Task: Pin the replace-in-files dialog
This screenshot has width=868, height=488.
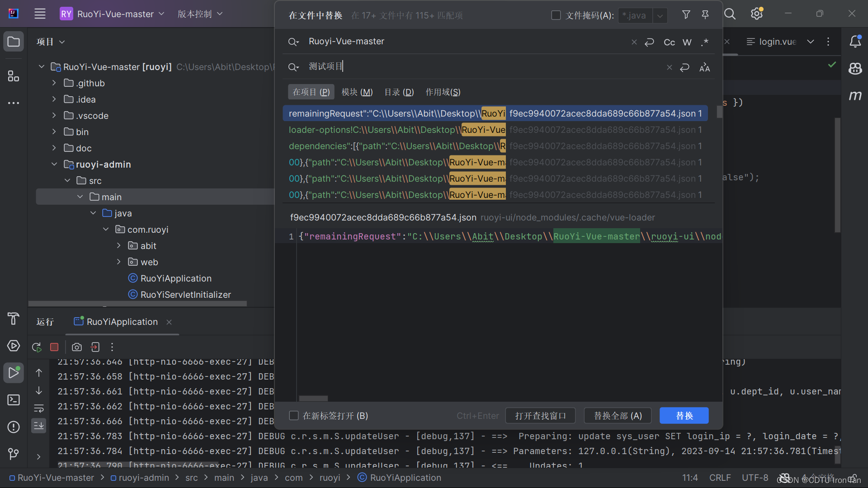Action: click(705, 15)
